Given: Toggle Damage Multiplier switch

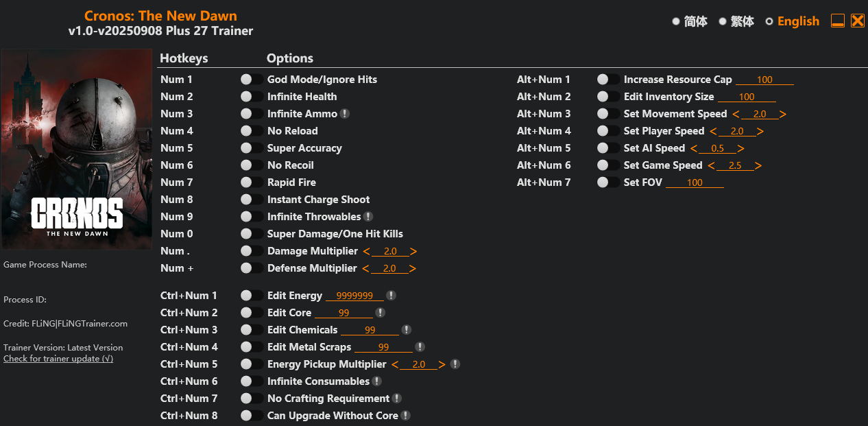Looking at the screenshot, I should pos(252,251).
